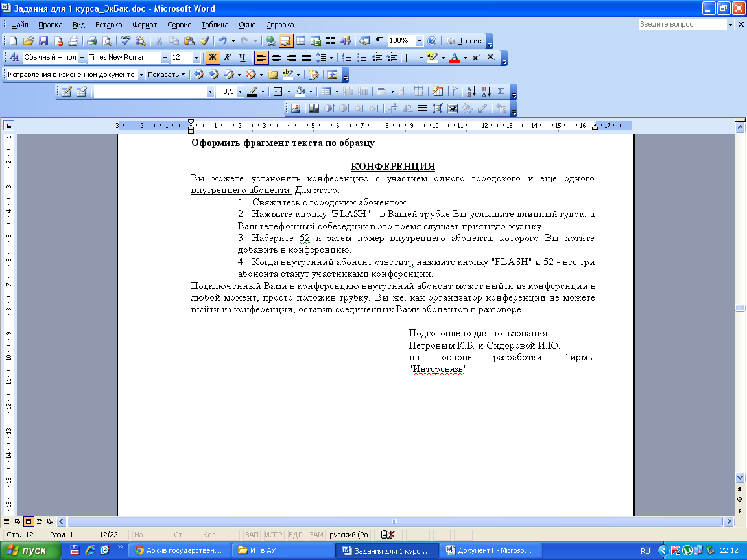Cut selection with the scissors icon
Screen dimensions: 747x560
coord(159,41)
